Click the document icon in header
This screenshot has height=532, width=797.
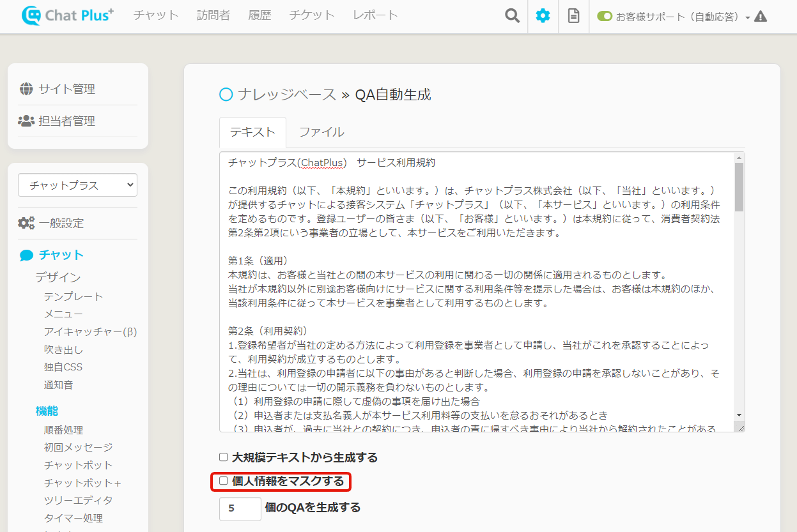click(573, 16)
